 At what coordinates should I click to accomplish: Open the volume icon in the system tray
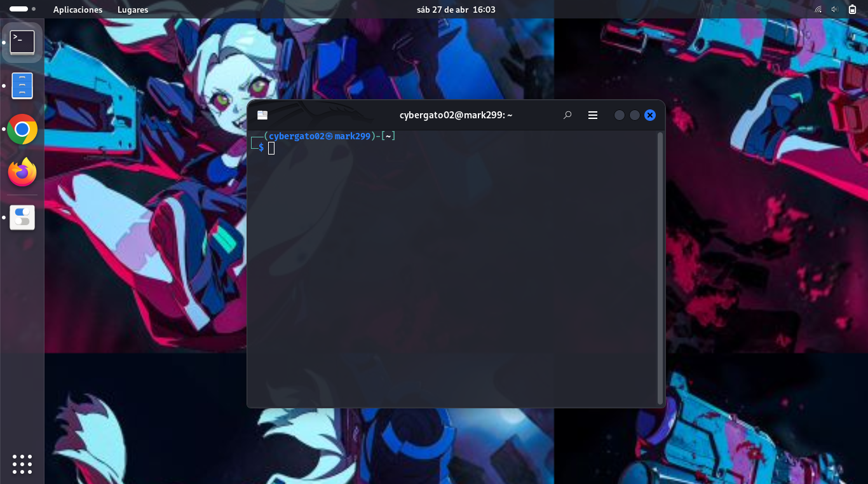(835, 10)
